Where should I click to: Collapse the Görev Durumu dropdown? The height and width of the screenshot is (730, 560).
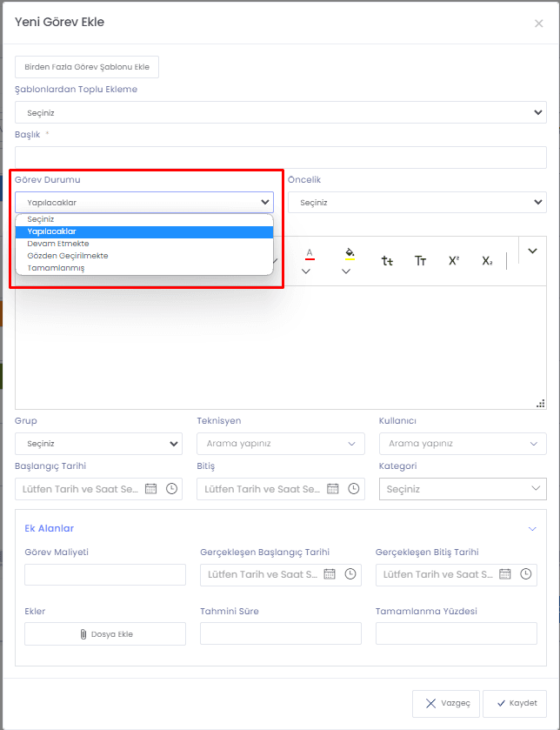click(x=144, y=203)
